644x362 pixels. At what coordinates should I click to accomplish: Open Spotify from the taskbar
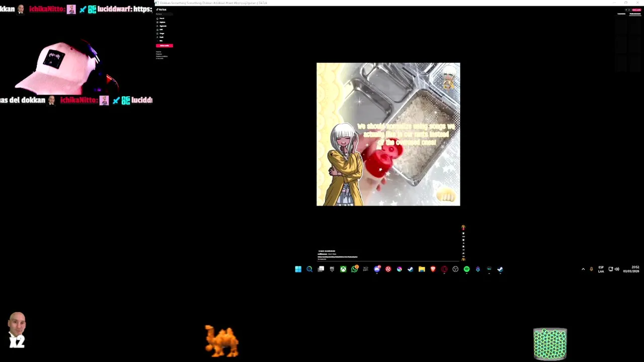click(466, 269)
